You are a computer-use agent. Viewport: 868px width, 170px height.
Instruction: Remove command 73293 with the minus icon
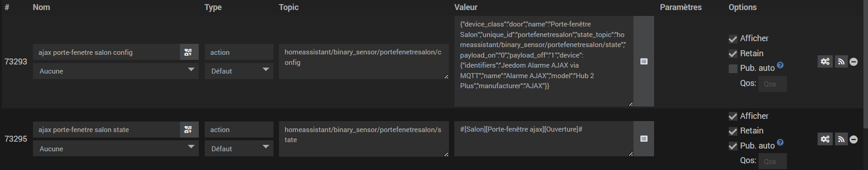point(853,62)
